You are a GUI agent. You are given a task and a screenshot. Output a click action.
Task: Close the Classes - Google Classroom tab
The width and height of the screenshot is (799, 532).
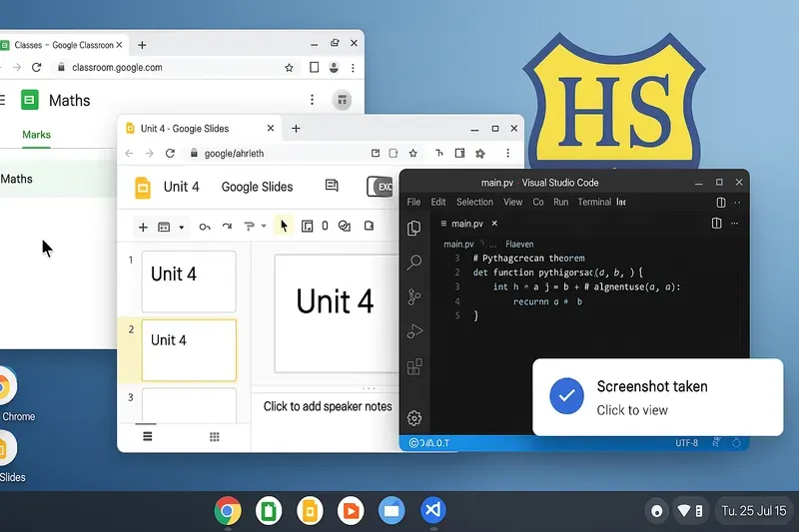tap(119, 45)
